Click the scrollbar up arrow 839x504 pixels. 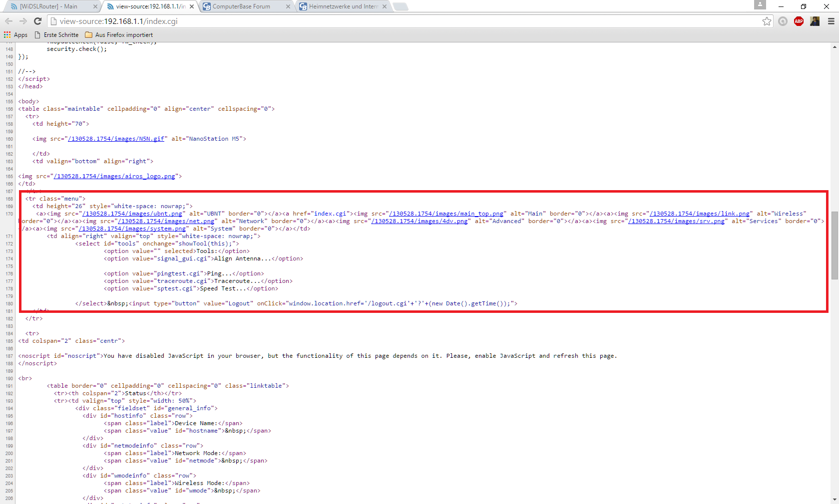[835, 47]
